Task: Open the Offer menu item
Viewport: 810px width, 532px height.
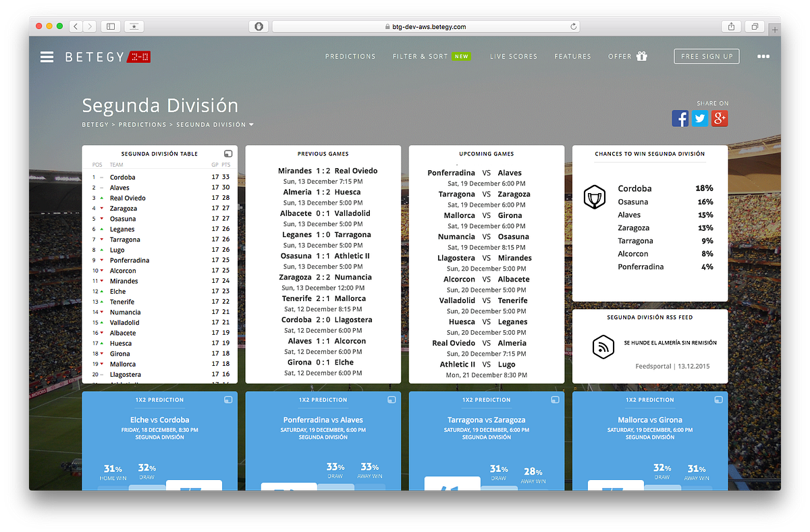Action: point(620,57)
